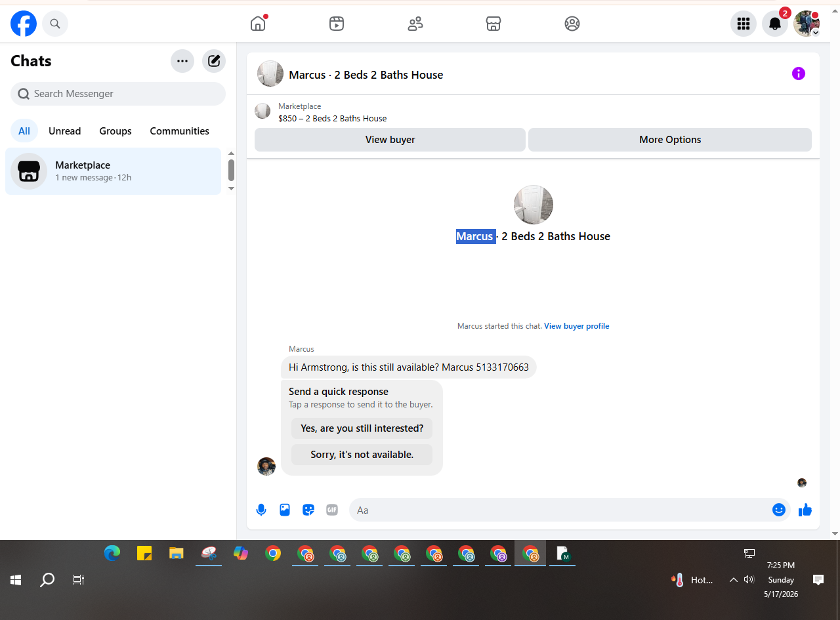Click the chat list scroll up arrow
Screen dimensions: 840x620
(x=231, y=154)
